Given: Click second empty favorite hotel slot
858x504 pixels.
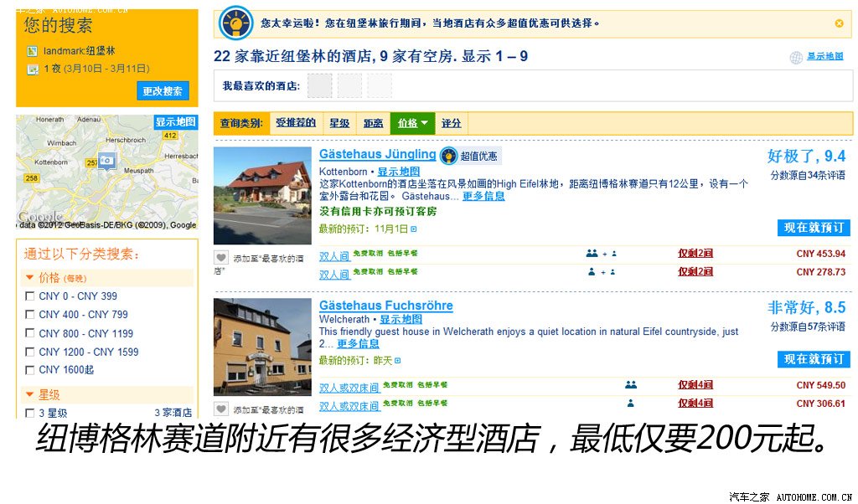Looking at the screenshot, I should click(349, 86).
